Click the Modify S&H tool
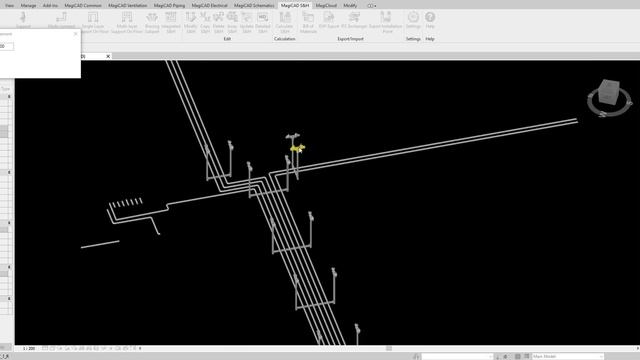 [x=191, y=22]
